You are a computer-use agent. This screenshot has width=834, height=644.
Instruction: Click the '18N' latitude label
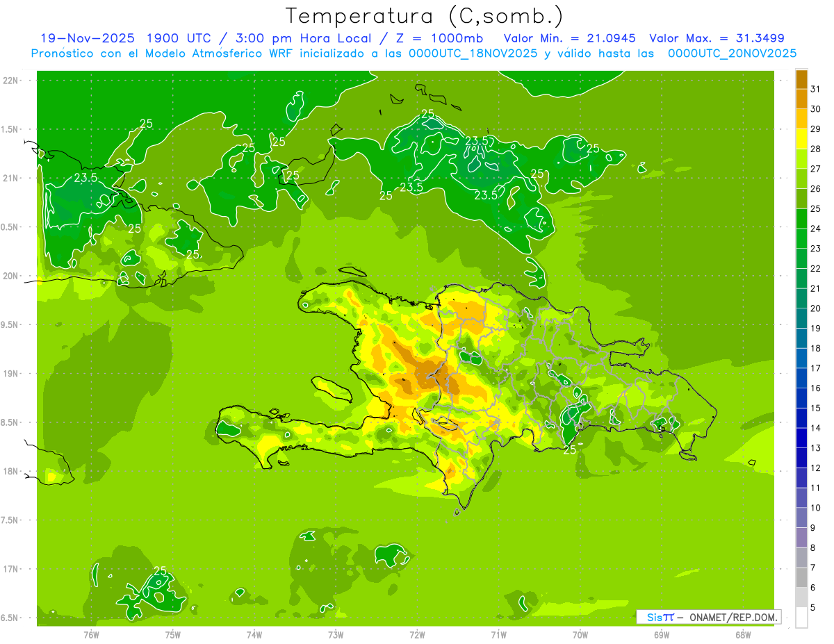[x=10, y=471]
